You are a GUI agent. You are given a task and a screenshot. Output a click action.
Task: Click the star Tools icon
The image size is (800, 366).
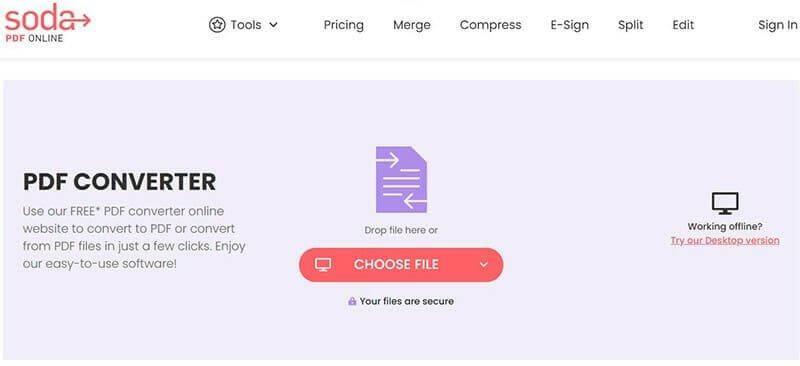217,25
